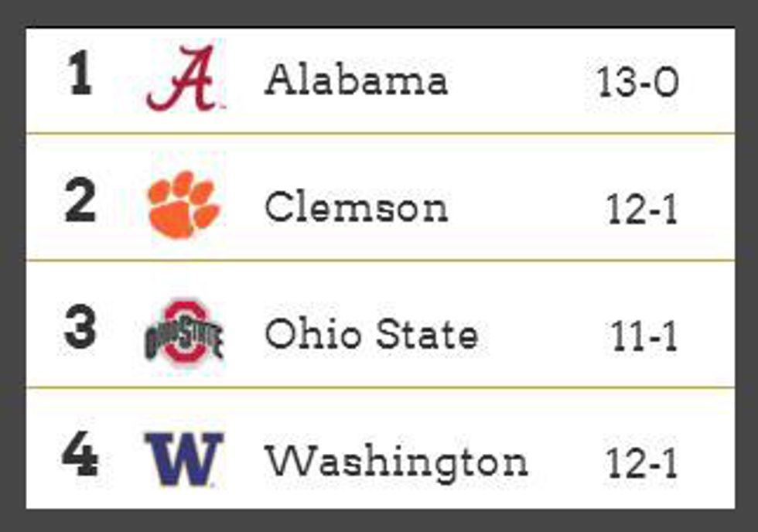The width and height of the screenshot is (758, 532).
Task: Open the Washington team name link
Action: (x=397, y=462)
